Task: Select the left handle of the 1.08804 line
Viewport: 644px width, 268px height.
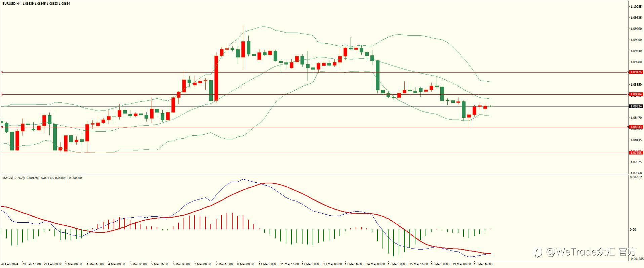Action: [x=2, y=94]
